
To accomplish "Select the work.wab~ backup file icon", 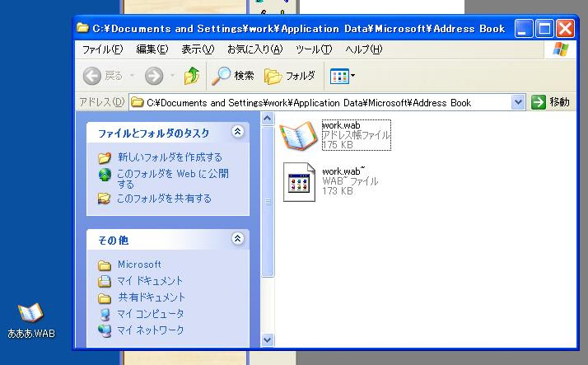I will [299, 182].
